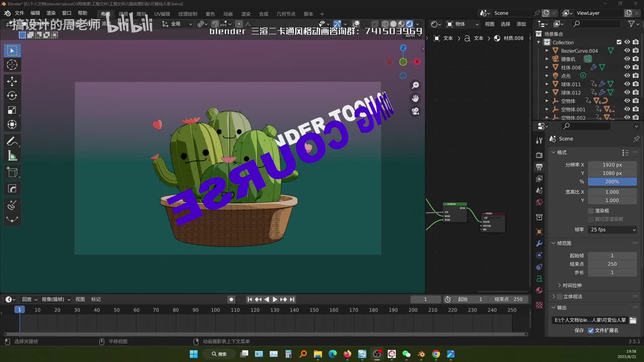Toggle the camera view icon

(416, 112)
